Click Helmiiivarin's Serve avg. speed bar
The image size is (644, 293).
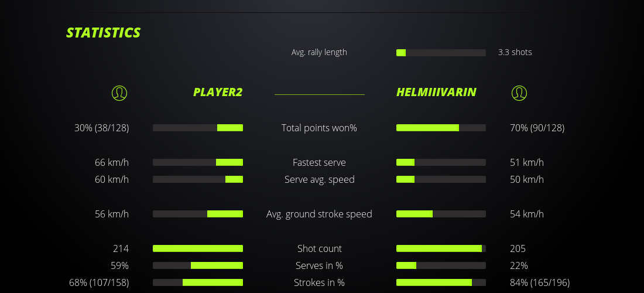point(441,179)
